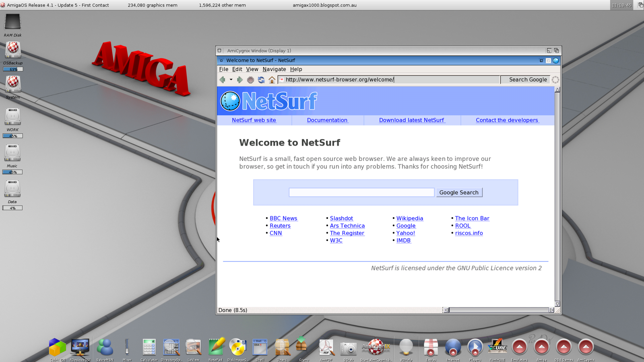Visit the Wikipedia link
Screen dimensions: 644x362
[410, 218]
